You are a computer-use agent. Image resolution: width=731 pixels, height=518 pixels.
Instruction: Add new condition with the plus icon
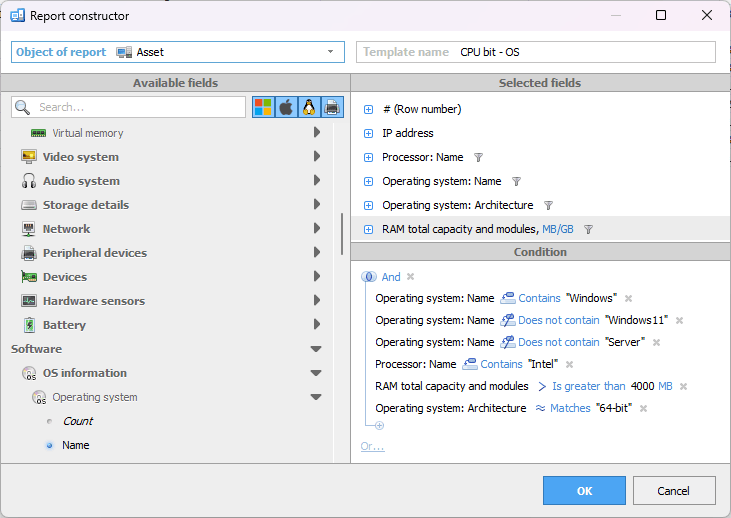[x=379, y=426]
